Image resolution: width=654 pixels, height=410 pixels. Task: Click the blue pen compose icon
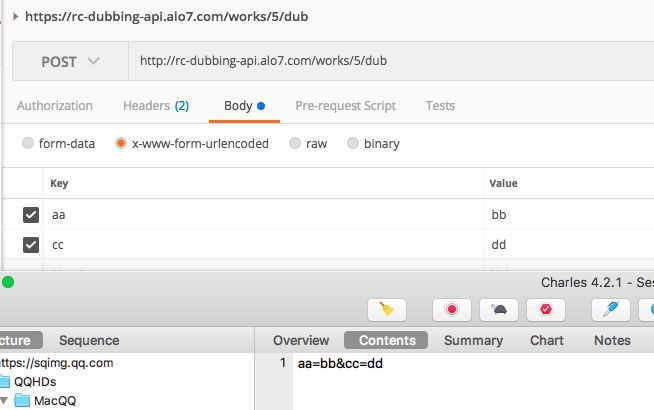[611, 310]
